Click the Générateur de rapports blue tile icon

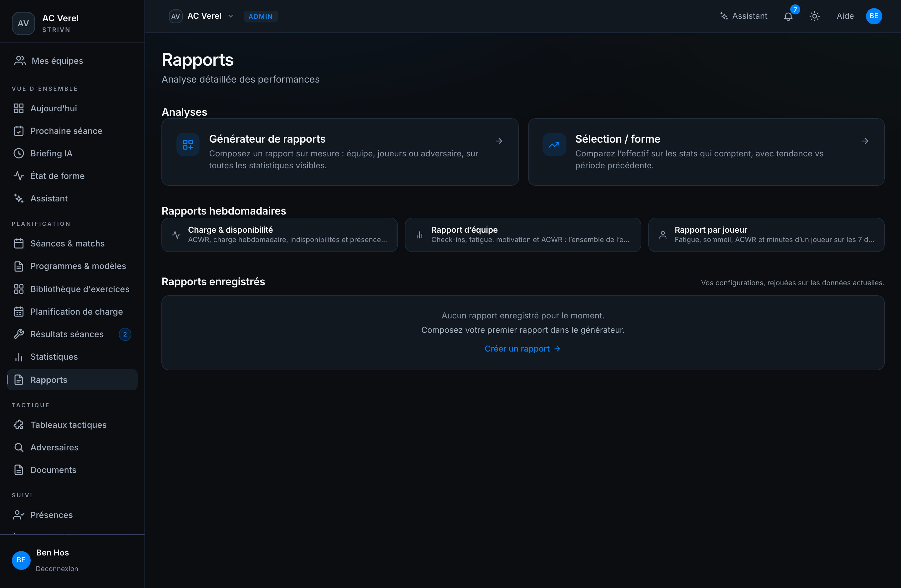tap(188, 144)
